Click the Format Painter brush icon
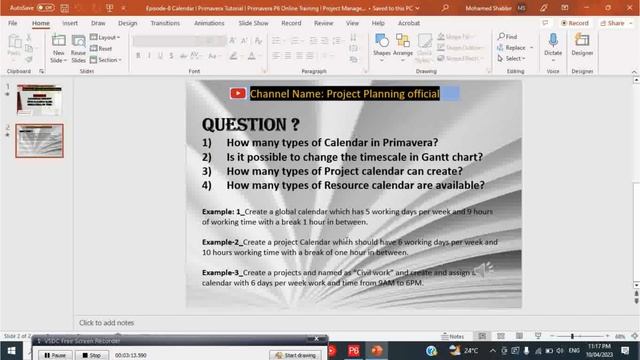 pos(29,60)
